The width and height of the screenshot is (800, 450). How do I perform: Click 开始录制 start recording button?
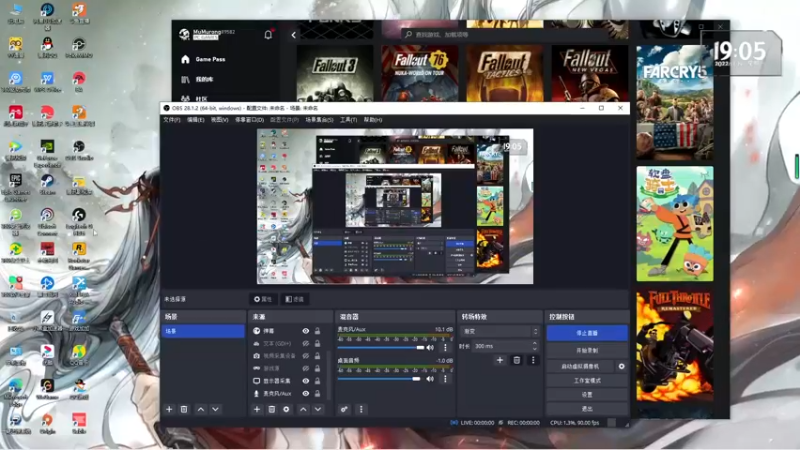587,351
